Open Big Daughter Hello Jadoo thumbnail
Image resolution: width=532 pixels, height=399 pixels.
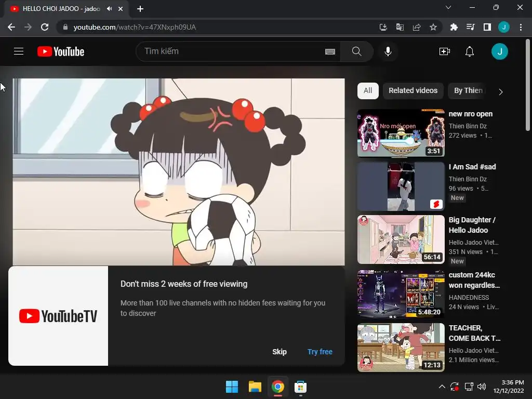click(401, 239)
